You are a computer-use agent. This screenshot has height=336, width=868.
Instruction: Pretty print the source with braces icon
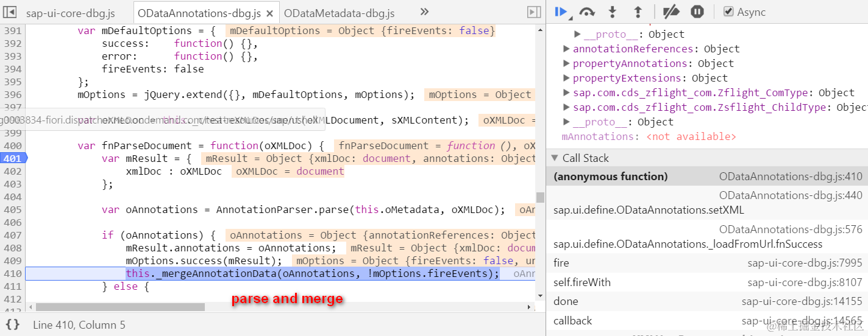coord(13,324)
